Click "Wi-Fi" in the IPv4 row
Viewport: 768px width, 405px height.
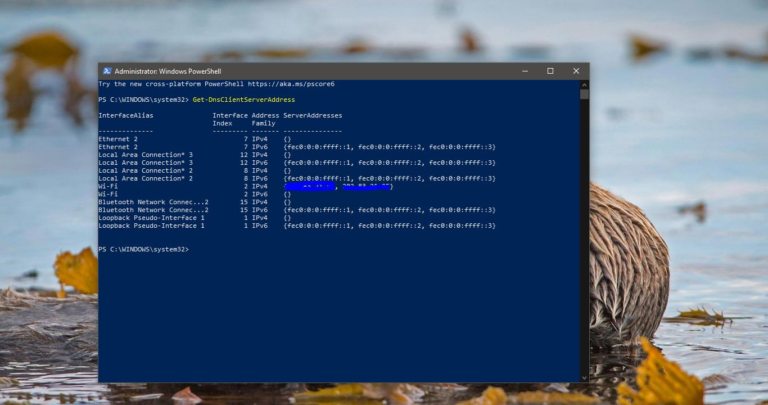(x=108, y=186)
